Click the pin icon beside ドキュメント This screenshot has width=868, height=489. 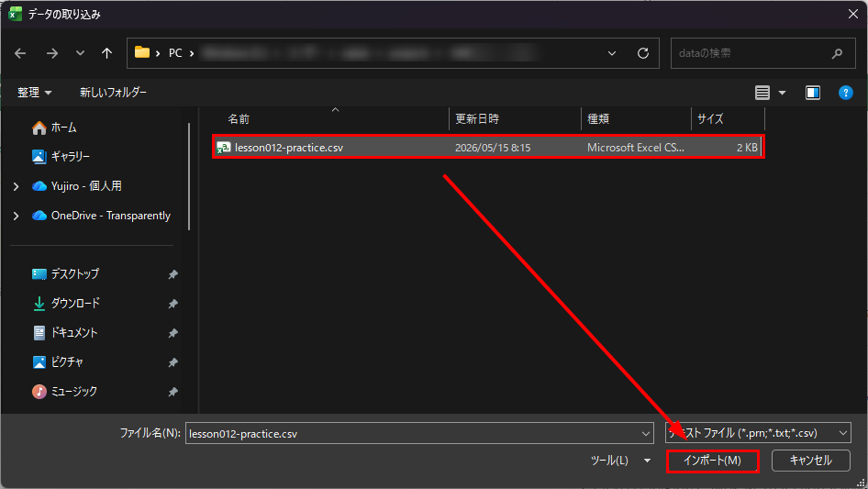click(x=172, y=333)
